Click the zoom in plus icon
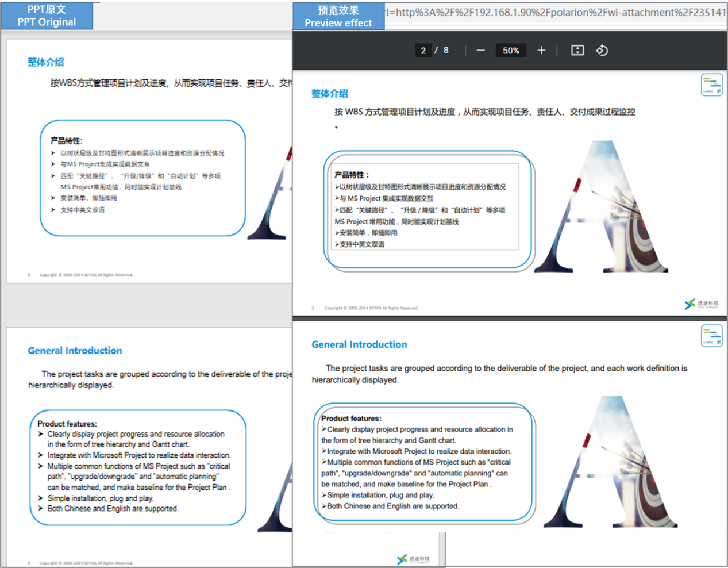 [541, 51]
